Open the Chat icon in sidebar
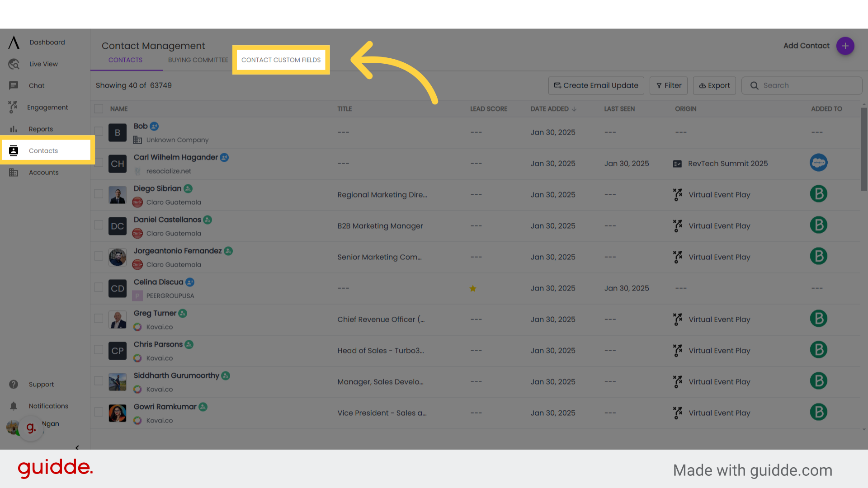Viewport: 868px width, 488px height. [14, 85]
